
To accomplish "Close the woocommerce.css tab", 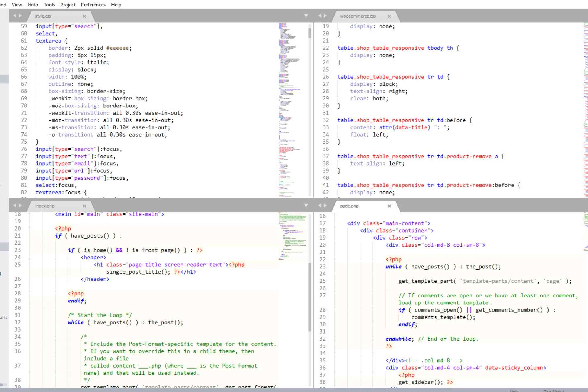I will (389, 16).
